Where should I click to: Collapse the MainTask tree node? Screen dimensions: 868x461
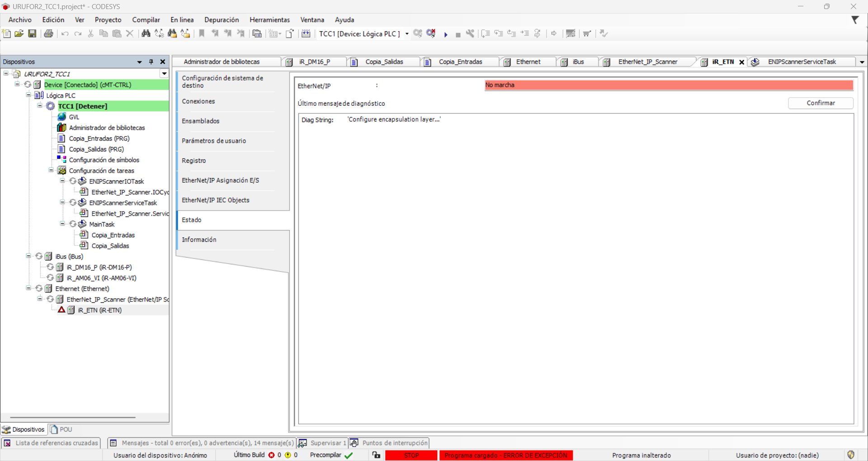(x=62, y=224)
